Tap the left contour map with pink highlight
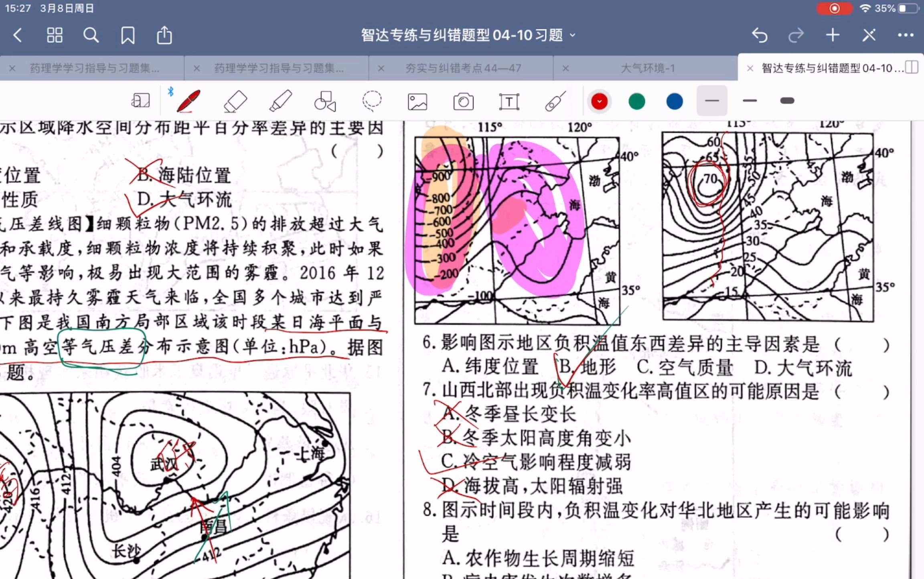 [x=517, y=231]
